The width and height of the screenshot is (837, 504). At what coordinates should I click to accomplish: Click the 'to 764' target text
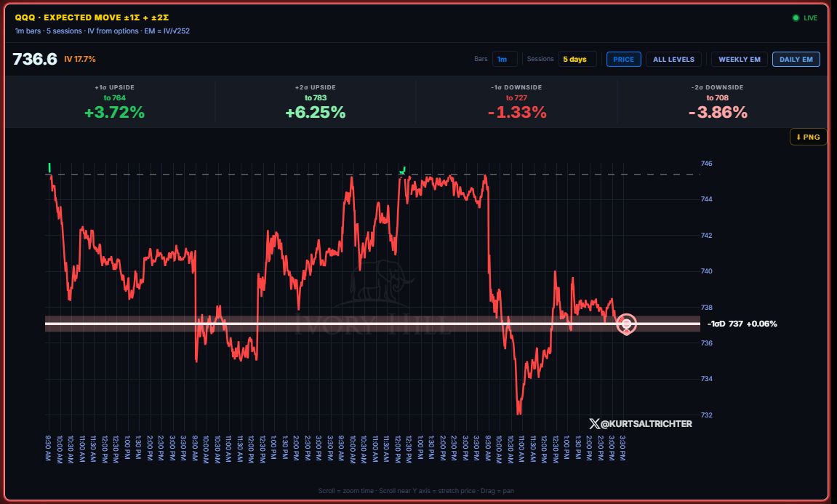click(114, 97)
